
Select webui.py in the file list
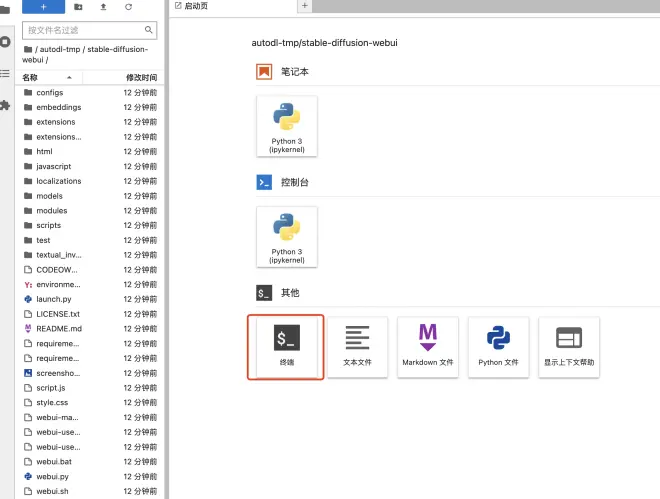pyautogui.click(x=90, y=476)
